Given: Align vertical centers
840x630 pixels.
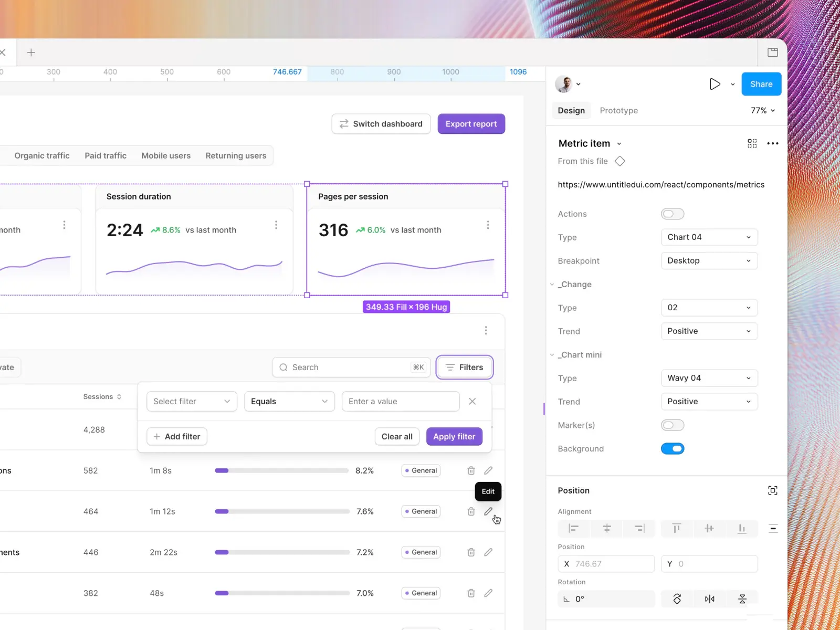Looking at the screenshot, I should 709,529.
